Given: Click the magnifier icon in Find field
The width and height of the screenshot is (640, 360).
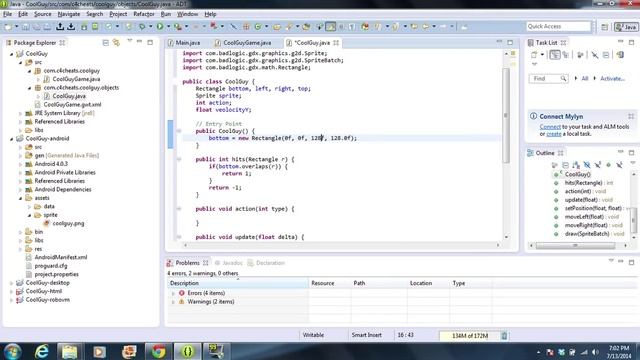Looking at the screenshot, I should tap(563, 78).
